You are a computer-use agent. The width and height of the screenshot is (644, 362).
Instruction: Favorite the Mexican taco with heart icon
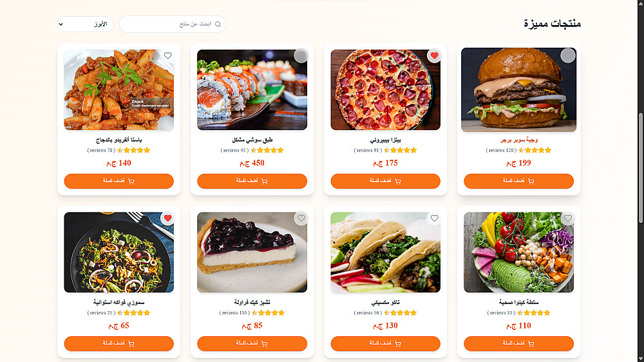[435, 218]
